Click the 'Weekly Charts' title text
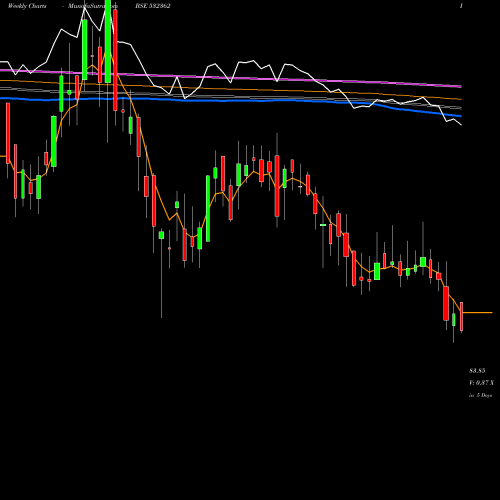The height and width of the screenshot is (500, 500). 27,6
